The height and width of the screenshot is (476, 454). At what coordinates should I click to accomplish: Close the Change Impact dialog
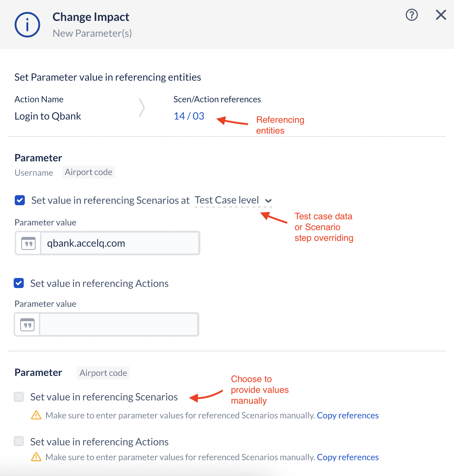click(441, 15)
